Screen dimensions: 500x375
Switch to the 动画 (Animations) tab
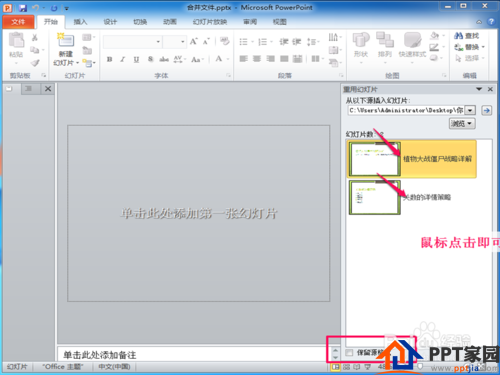pos(170,22)
